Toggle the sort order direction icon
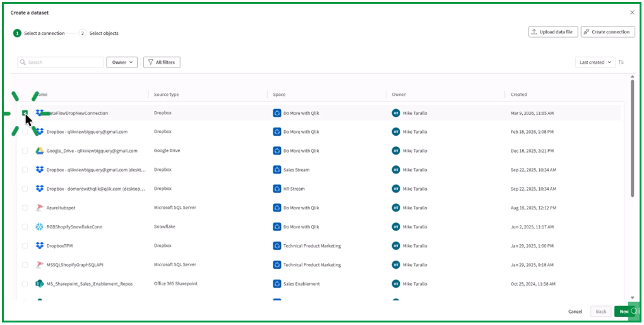 621,62
